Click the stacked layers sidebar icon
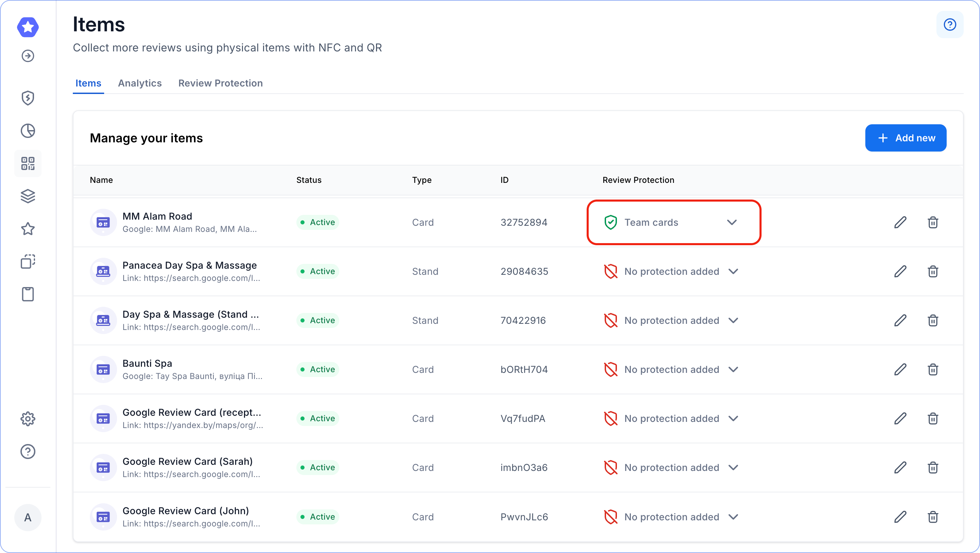980x553 pixels. click(28, 196)
